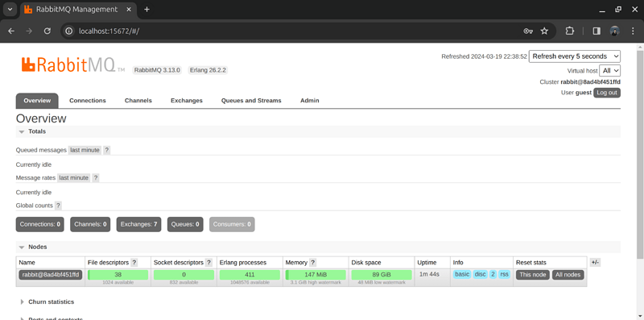Click the basic info tag

coord(462,274)
